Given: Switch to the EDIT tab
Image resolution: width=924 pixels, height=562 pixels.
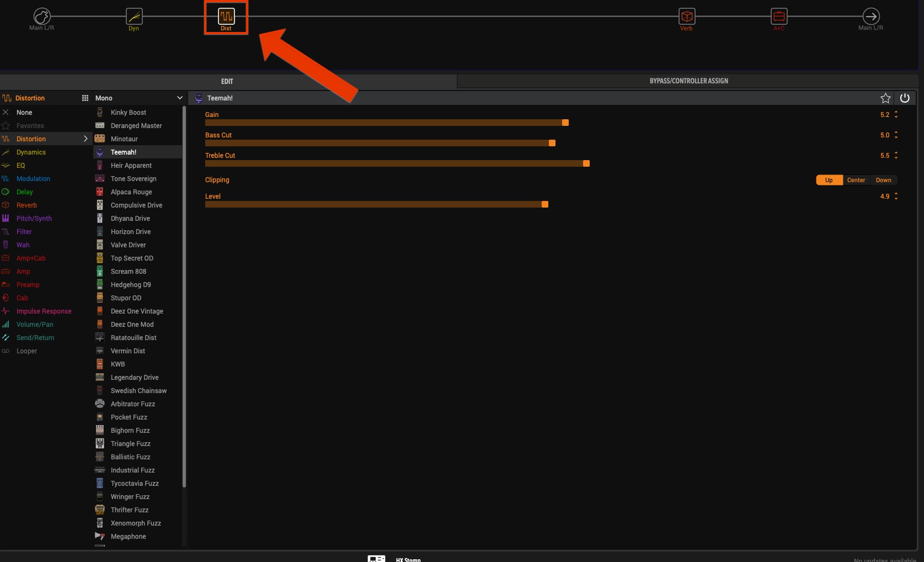Looking at the screenshot, I should pos(227,81).
